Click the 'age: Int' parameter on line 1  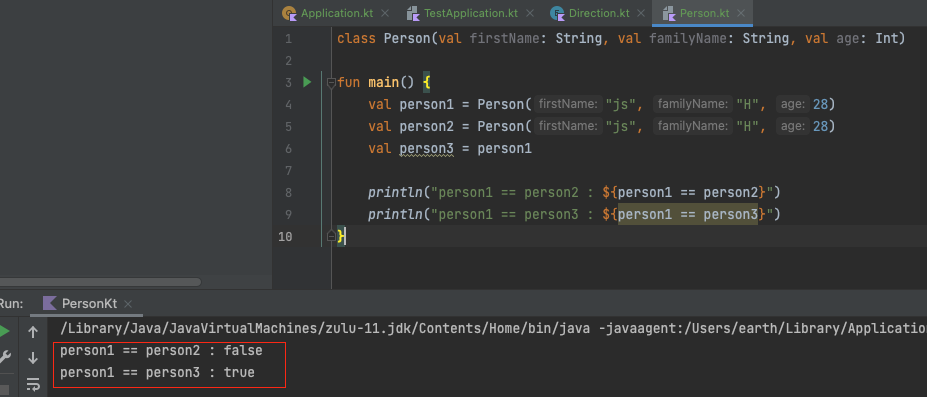(x=867, y=39)
